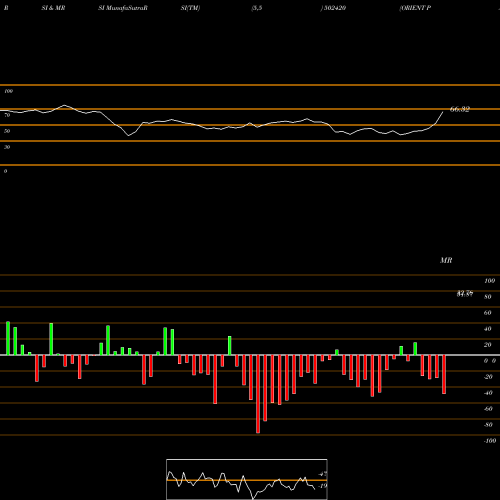This screenshot has height=500, width=500.
Task: Click the ORIENT P stock name text
Action: (x=415, y=8)
